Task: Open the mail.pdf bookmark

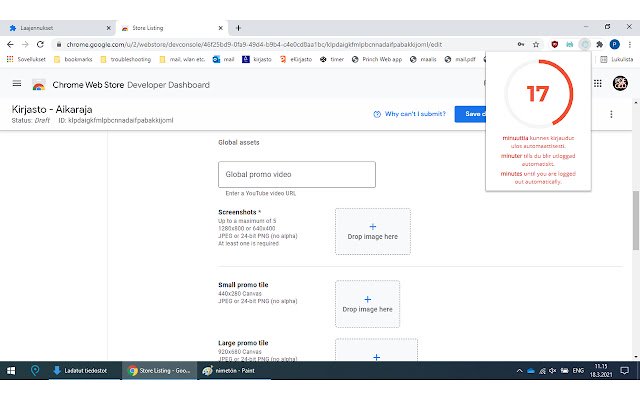Action: tap(460, 59)
